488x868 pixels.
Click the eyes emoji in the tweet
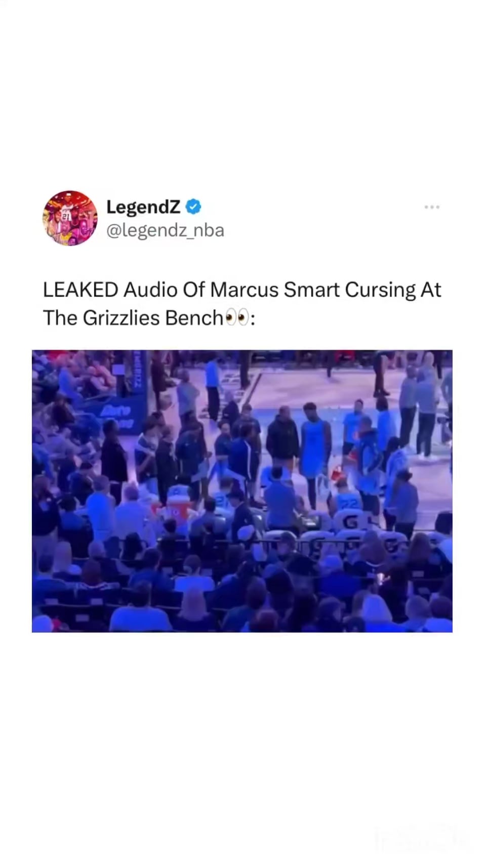click(x=237, y=318)
